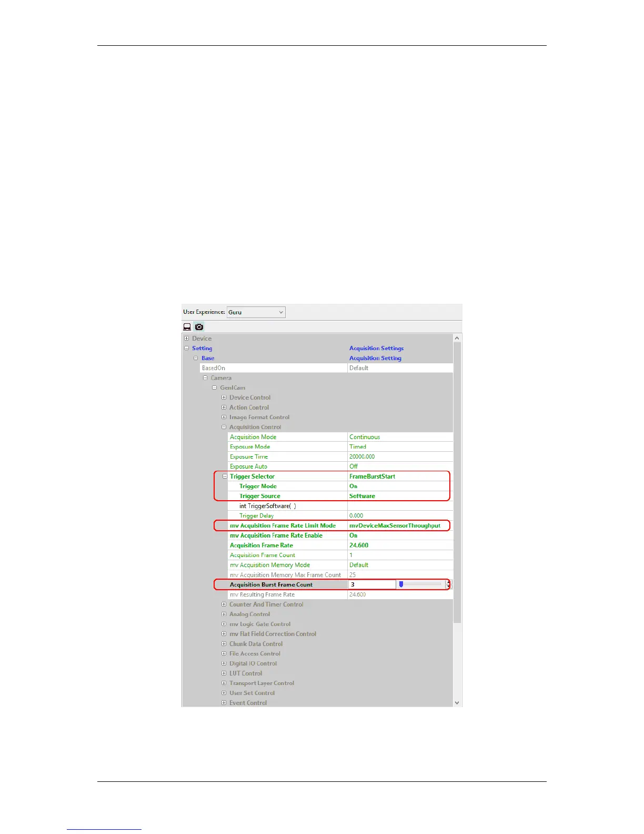This screenshot has width=644, height=834.
Task: Select the Acquisition Mode property row
Action: [340, 437]
